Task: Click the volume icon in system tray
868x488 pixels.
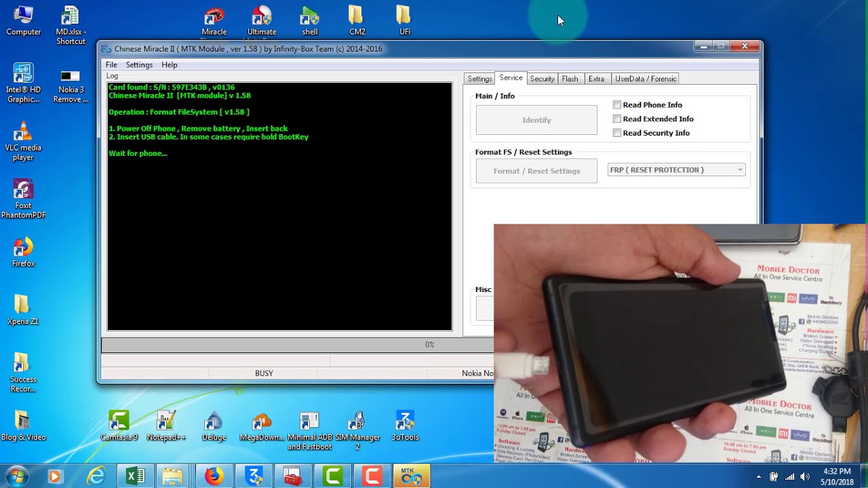Action: click(805, 476)
